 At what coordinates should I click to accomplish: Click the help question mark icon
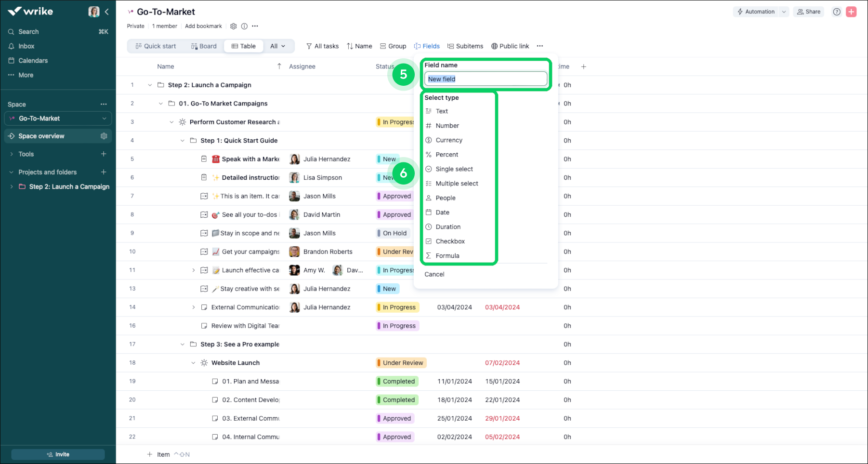tap(837, 12)
